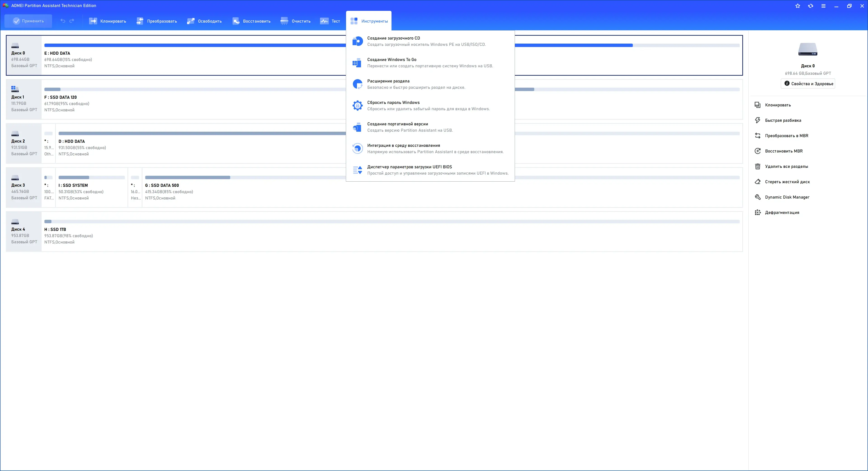Viewport: 868px width, 471px height.
Task: Click the Clone wizard icon in toolbar
Action: click(x=93, y=21)
